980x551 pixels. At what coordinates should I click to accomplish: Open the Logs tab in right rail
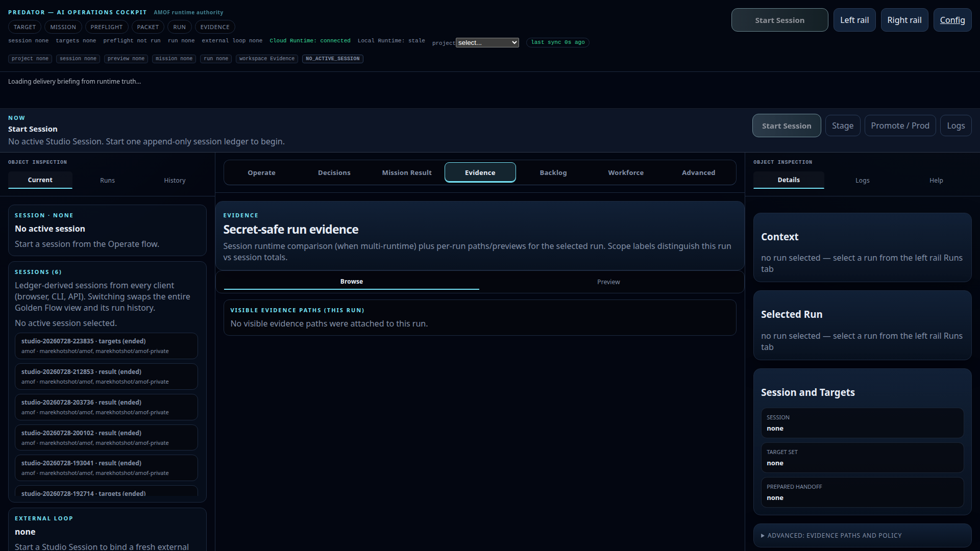(x=862, y=181)
